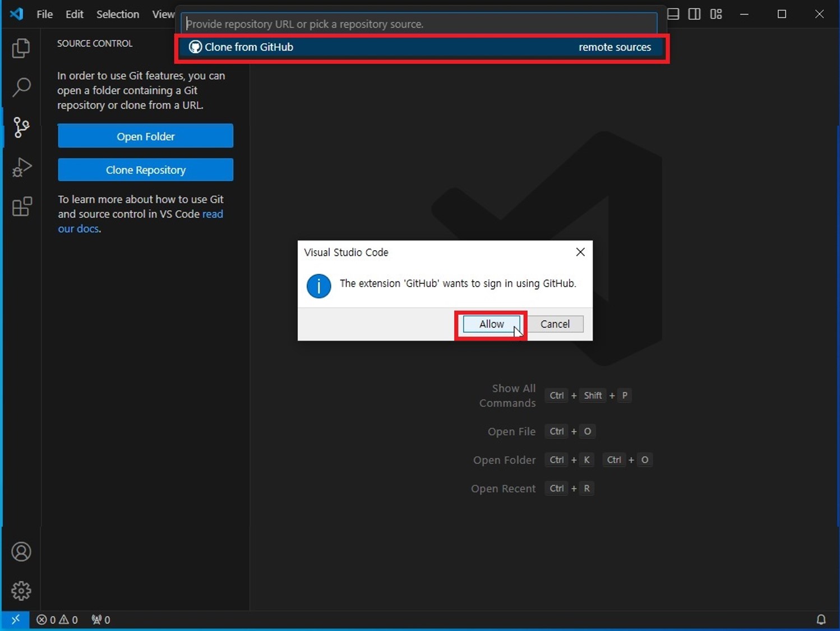Open the Selection menu
Screen dimensions: 840x631
tap(118, 15)
